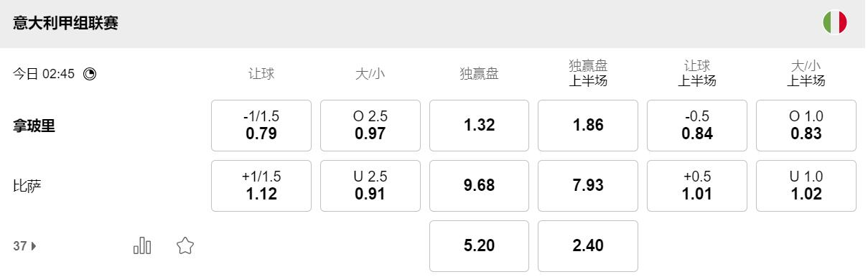Bet on 比萨 win at 9.68
The height and width of the screenshot is (277, 868).
[x=480, y=186]
